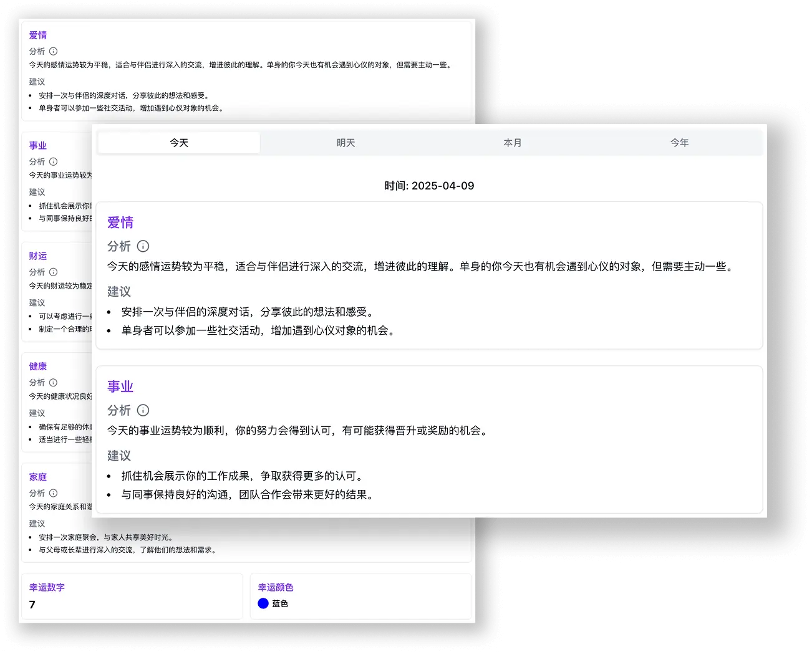Click the info icon under 健康
This screenshot has width=812, height=652.
tap(53, 382)
